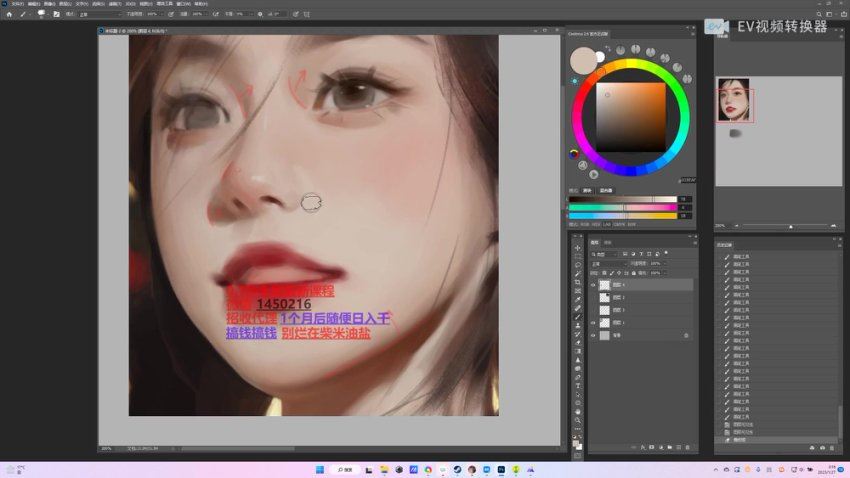Viewport: 850px width, 478px height.
Task: Open the brush painting mode dropdown
Action: click(101, 15)
